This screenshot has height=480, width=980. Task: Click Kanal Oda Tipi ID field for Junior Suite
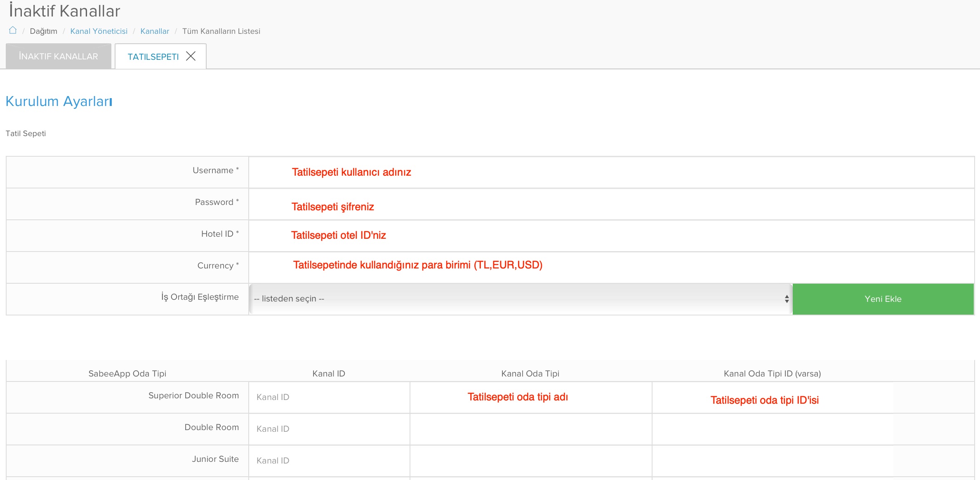pos(772,461)
